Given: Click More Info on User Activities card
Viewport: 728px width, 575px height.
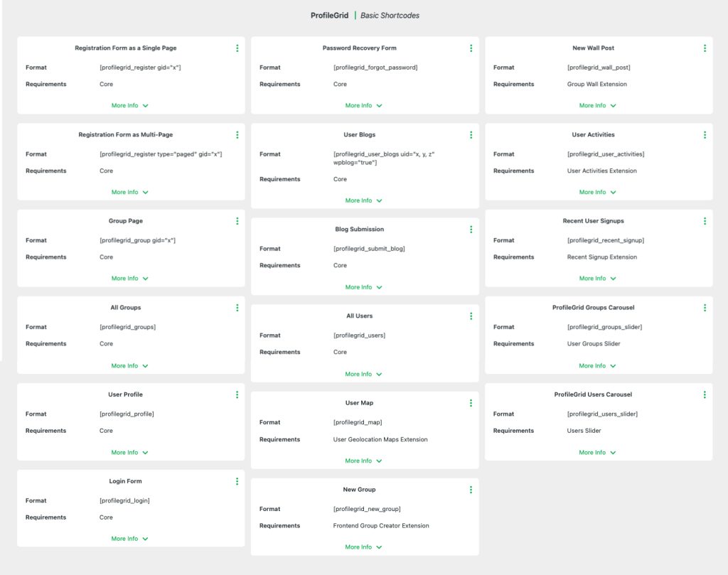Looking at the screenshot, I should [x=598, y=192].
